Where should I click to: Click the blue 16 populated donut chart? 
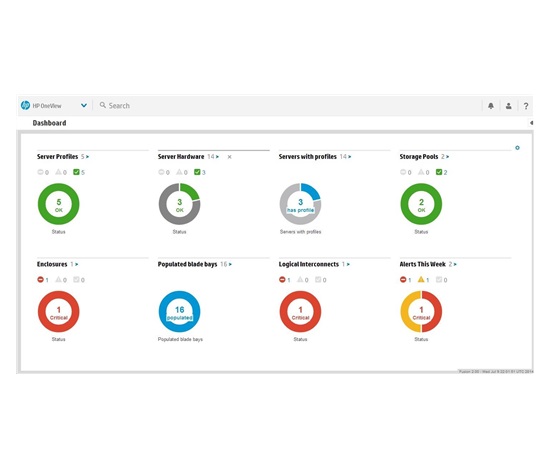pos(179,311)
